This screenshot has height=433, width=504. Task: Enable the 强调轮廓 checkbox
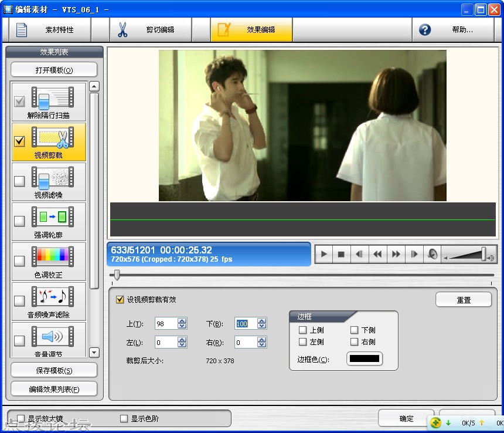pyautogui.click(x=19, y=221)
